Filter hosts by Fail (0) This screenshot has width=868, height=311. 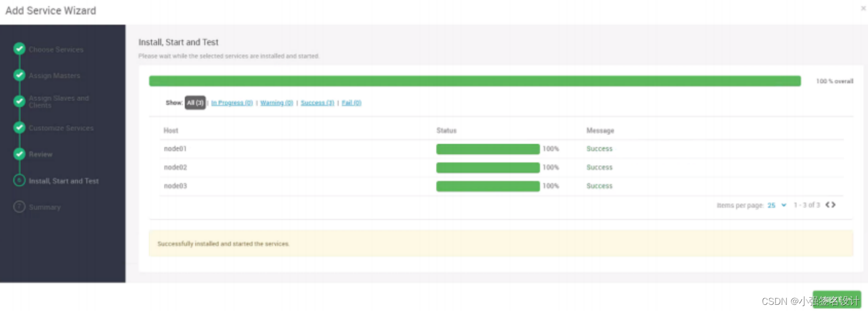click(352, 103)
